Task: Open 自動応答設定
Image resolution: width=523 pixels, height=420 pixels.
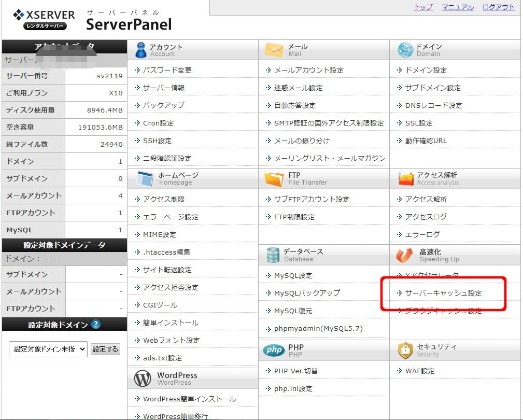Action: click(x=295, y=105)
